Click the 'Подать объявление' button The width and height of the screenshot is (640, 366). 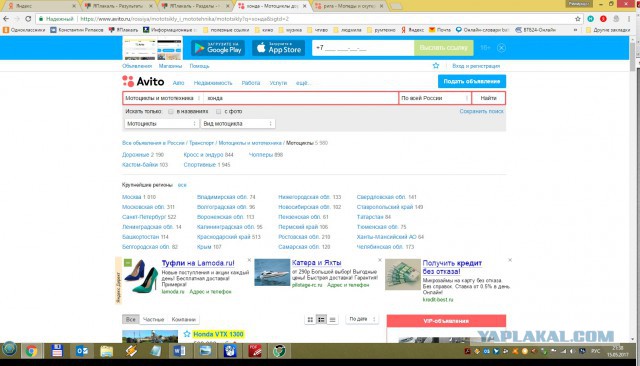click(x=472, y=81)
